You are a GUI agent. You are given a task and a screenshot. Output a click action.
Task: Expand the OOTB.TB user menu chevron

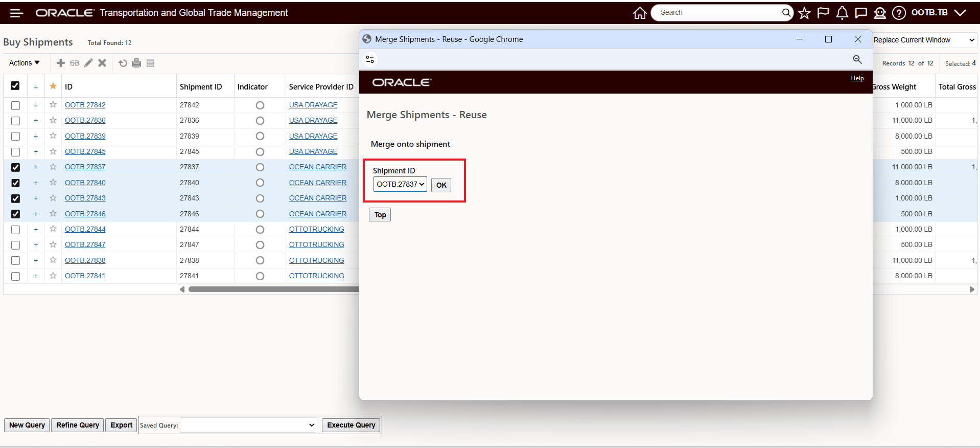(x=961, y=13)
